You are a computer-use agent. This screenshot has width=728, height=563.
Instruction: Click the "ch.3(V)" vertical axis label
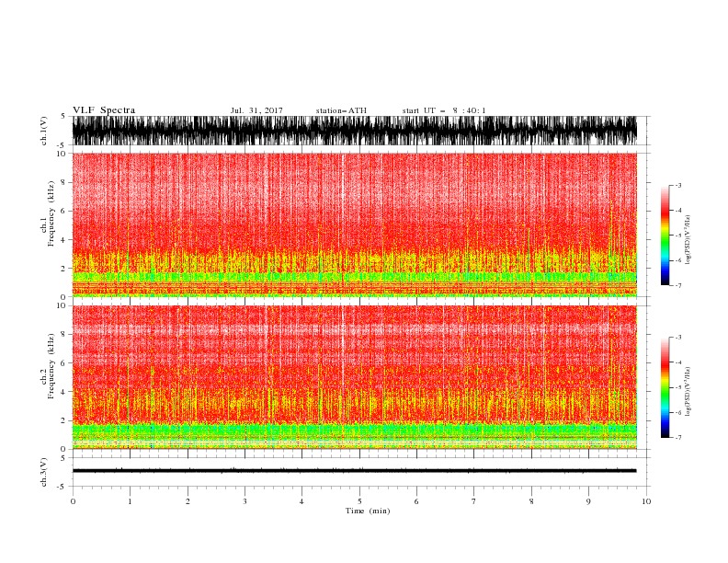point(44,472)
